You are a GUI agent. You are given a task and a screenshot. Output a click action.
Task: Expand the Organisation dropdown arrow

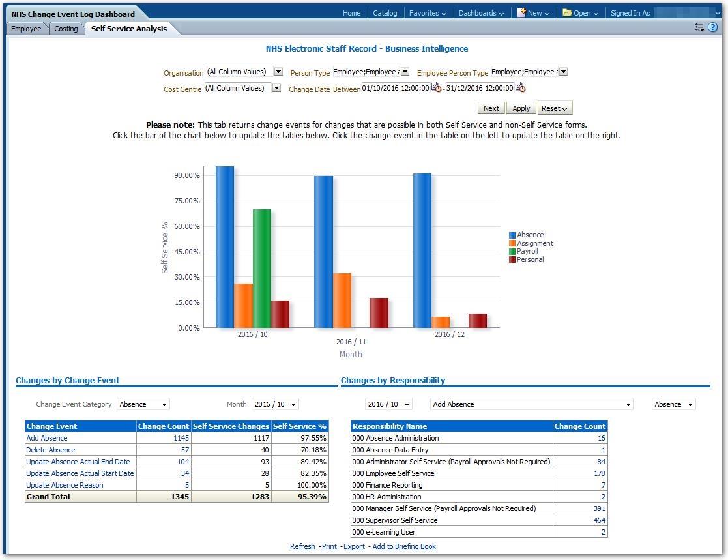click(x=278, y=72)
